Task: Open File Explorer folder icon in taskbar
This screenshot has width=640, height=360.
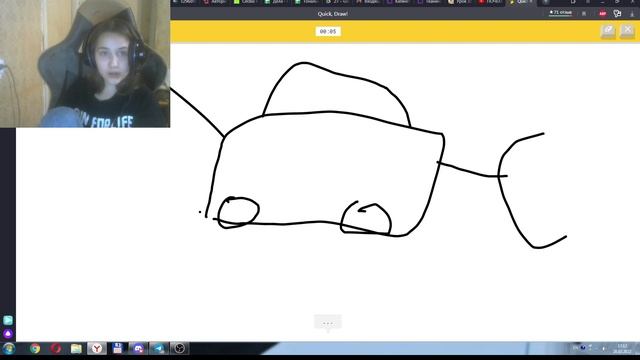Action: click(76, 349)
